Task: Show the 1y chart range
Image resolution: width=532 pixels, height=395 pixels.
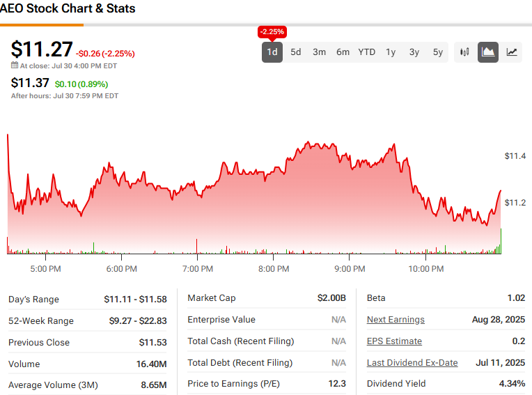Action: click(391, 52)
